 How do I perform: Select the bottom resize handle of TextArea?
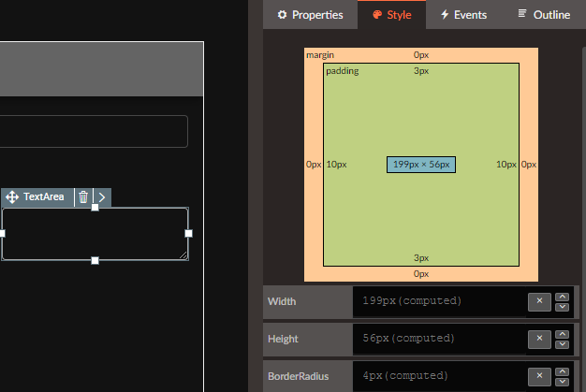(95, 261)
